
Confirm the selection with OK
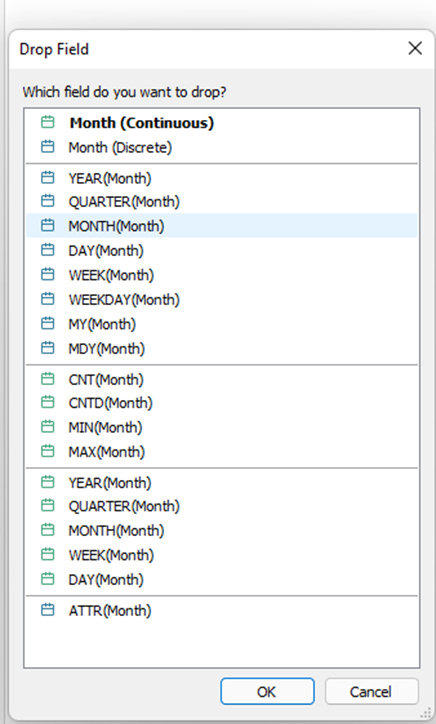pyautogui.click(x=267, y=691)
